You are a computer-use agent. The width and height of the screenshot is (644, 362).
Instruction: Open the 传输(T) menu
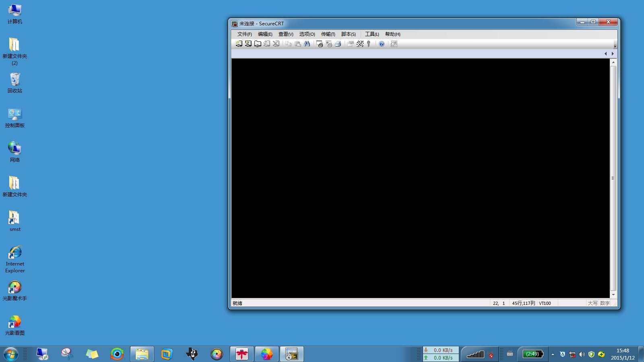(328, 34)
